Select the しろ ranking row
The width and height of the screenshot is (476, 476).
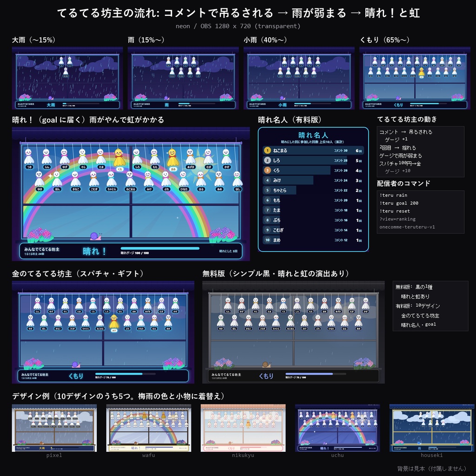(x=313, y=160)
